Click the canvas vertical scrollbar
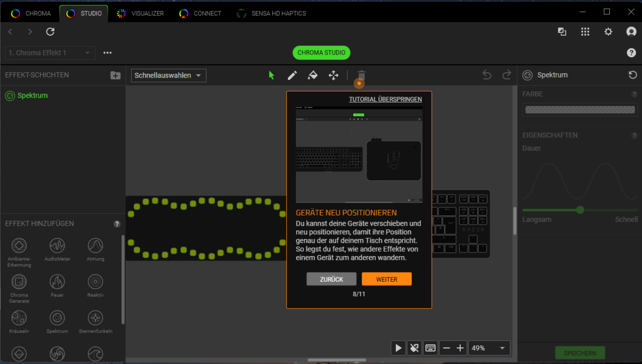The width and height of the screenshot is (642, 364). (x=515, y=221)
